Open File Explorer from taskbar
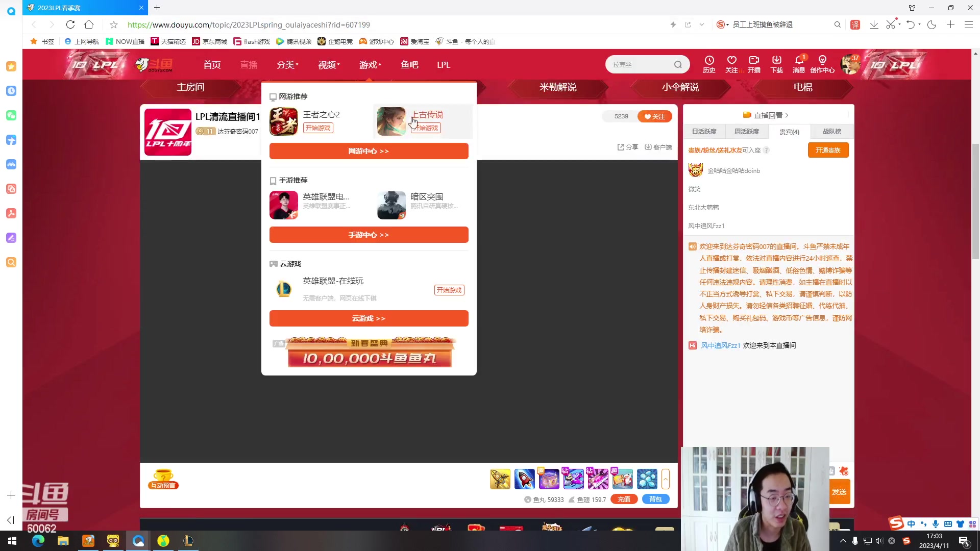Screen dimensions: 980x551 [63, 541]
